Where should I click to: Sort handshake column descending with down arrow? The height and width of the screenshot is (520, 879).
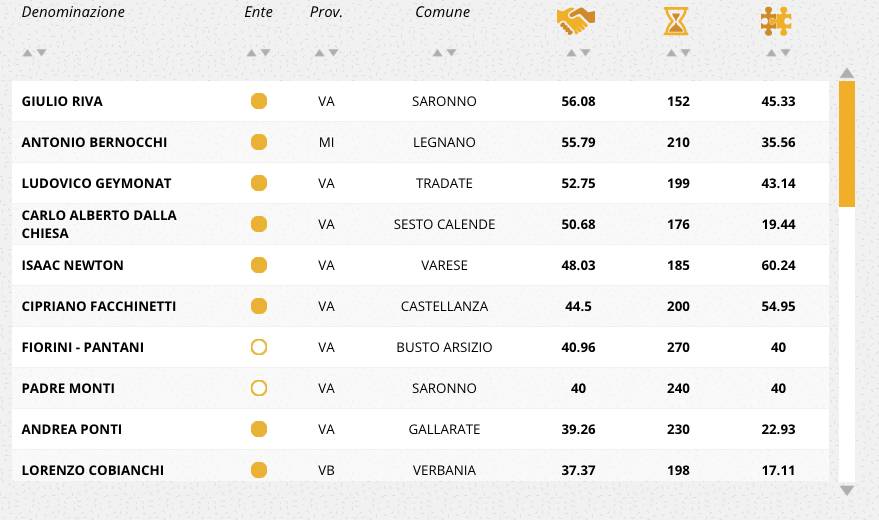point(585,53)
